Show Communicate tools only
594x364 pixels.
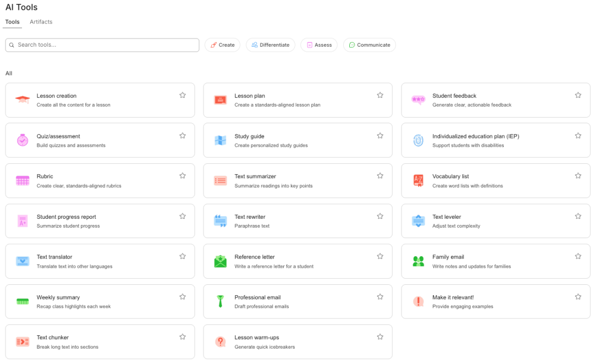point(369,45)
